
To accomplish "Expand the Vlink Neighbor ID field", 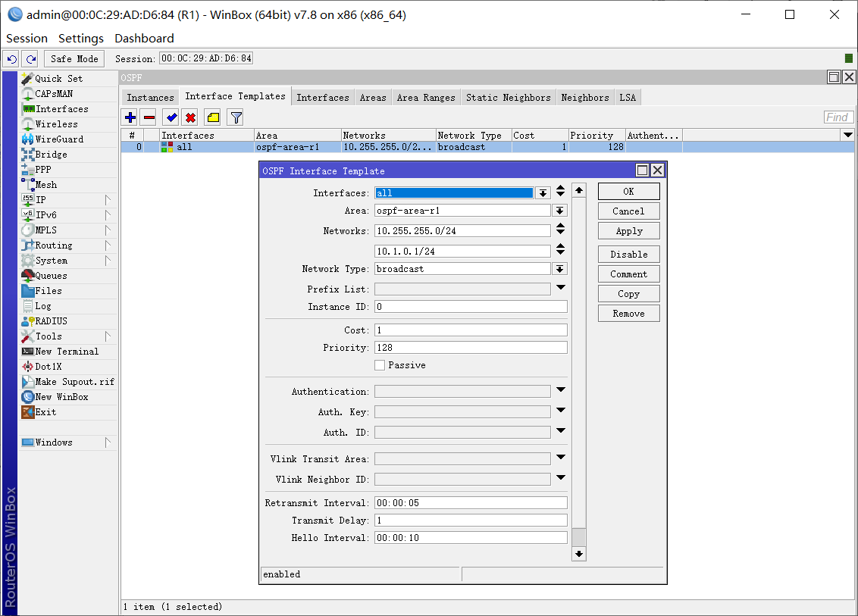I will (x=560, y=478).
